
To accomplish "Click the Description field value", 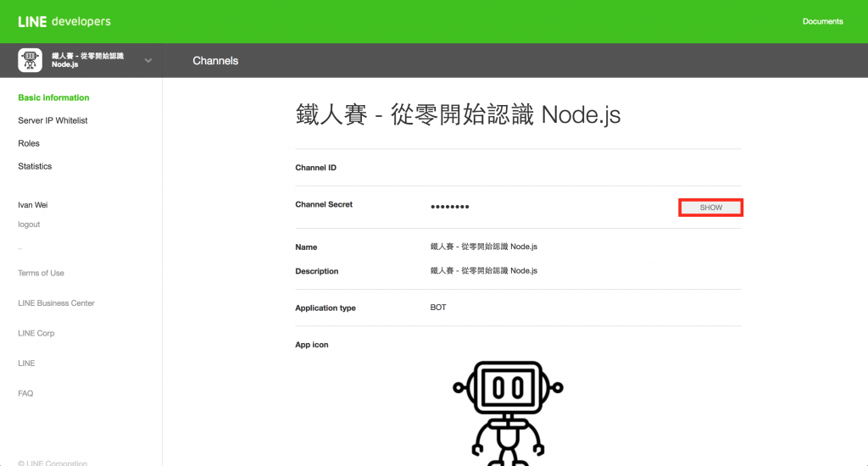I will point(484,270).
